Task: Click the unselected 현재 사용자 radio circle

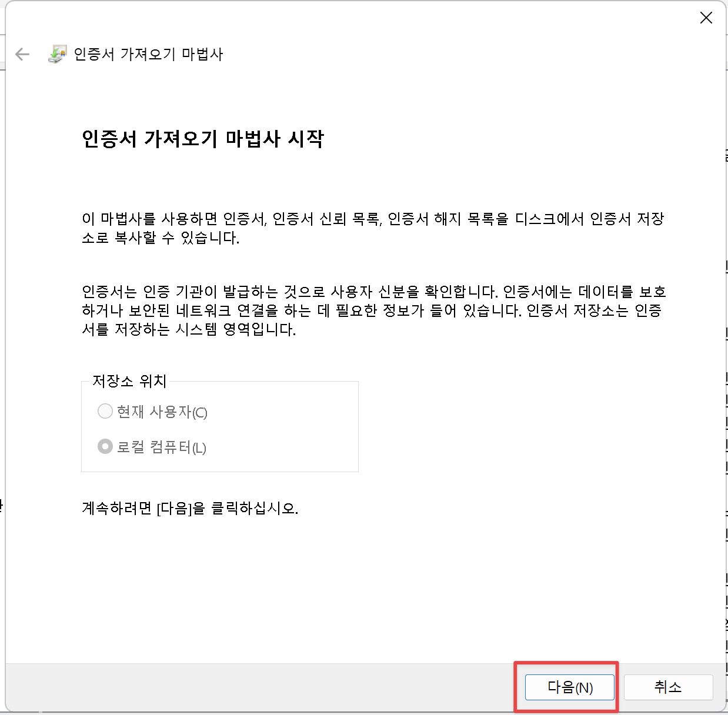Action: (x=105, y=411)
